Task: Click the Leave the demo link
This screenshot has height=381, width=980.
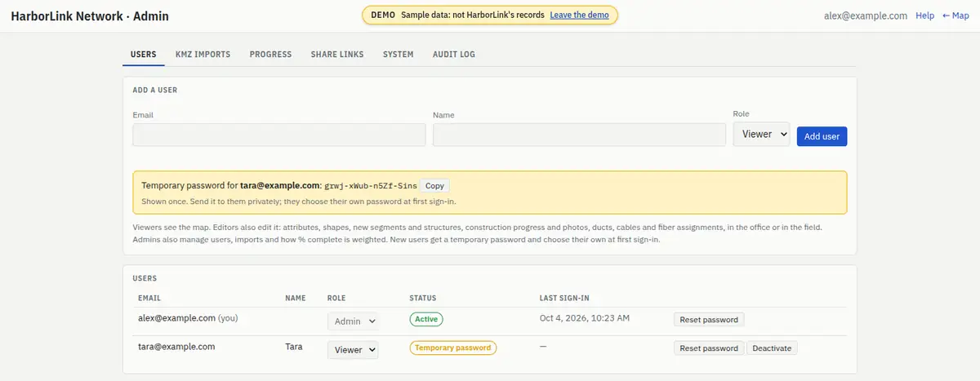Action: (580, 15)
